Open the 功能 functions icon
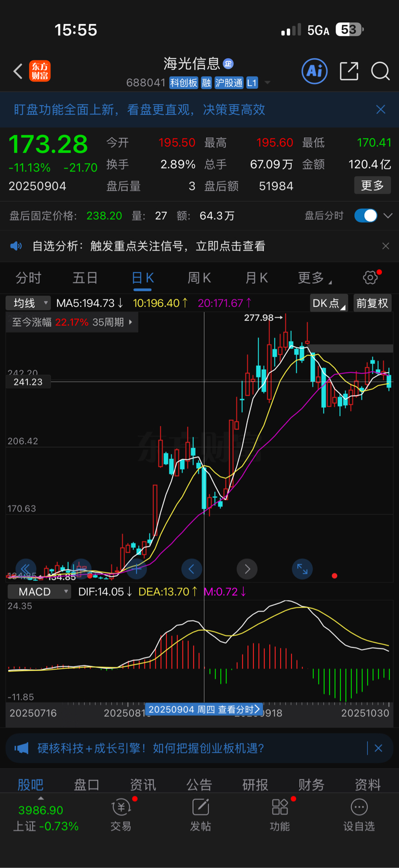 280,815
